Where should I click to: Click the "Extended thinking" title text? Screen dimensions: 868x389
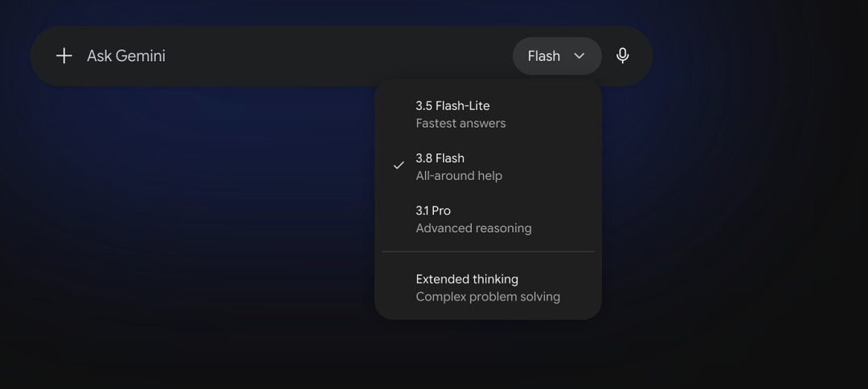467,280
